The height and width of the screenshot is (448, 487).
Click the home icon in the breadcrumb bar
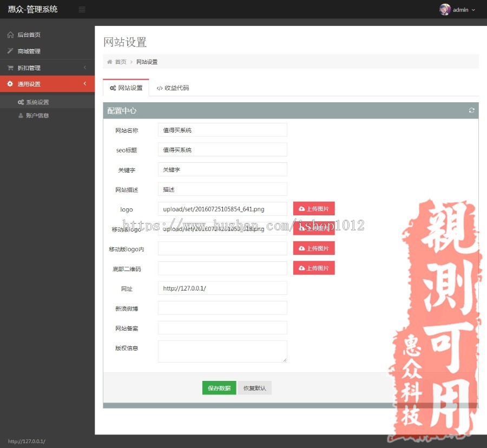(x=110, y=62)
